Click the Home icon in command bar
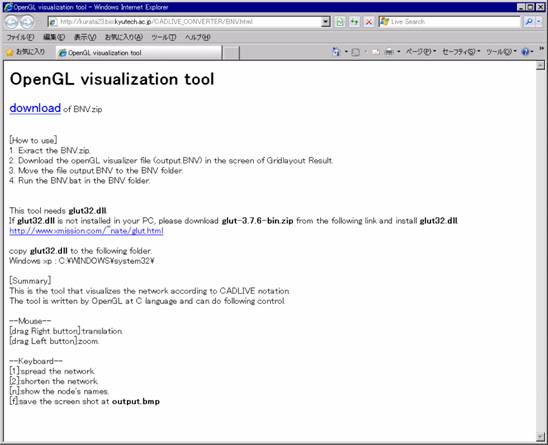The image size is (548, 445). [336, 52]
